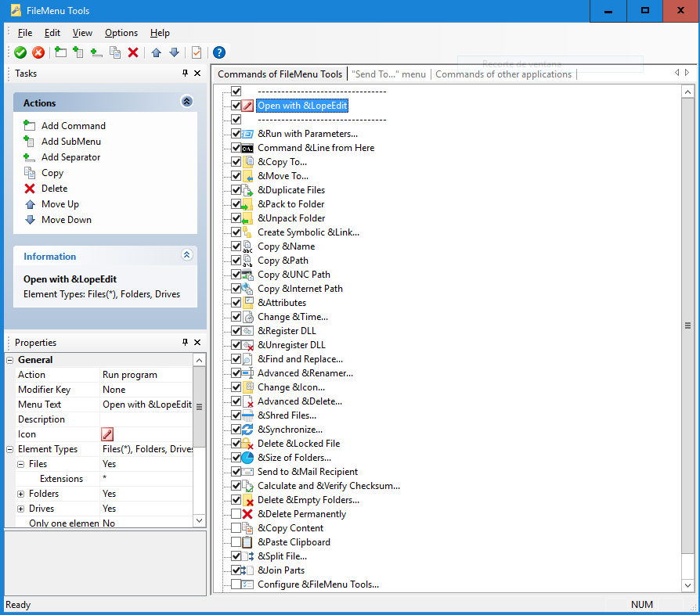
Task: Switch to the "Send To..." menu tab
Action: tap(389, 74)
